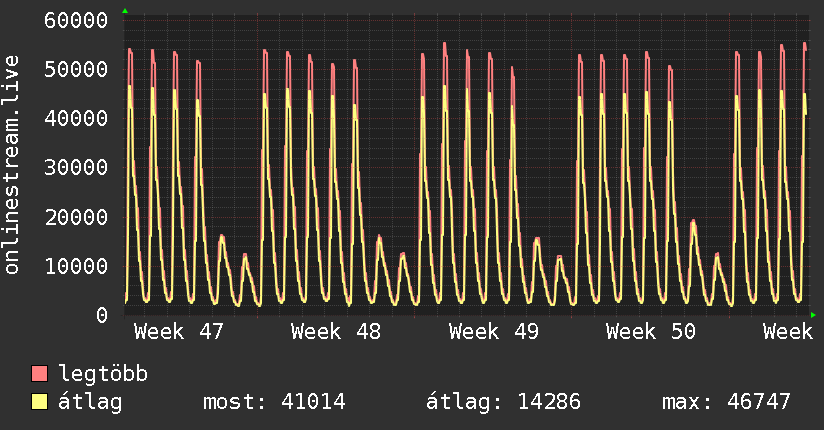Image resolution: width=824 pixels, height=430 pixels.
Task: Click the yellow átlag legend swatch
Action: [39, 402]
